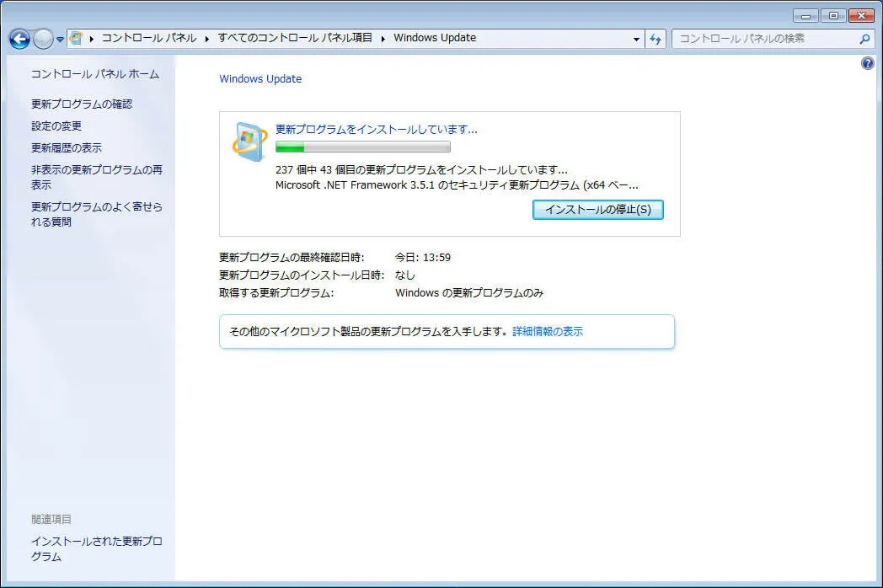Click the Microsoft .NET Framework 3.5.1 update line
Viewport: 883px width, 588px height.
457,184
